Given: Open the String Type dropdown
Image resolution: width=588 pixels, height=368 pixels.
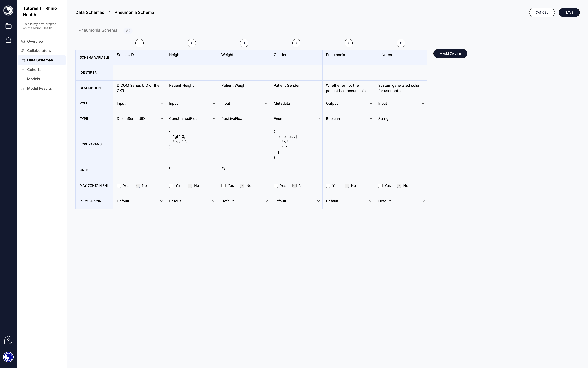Looking at the screenshot, I should tap(401, 119).
